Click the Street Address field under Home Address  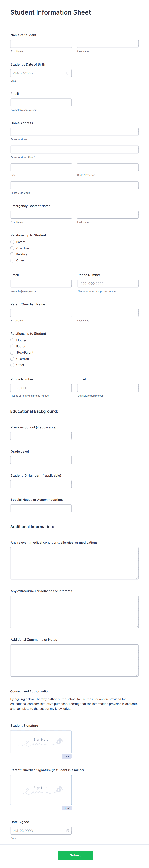(x=74, y=131)
